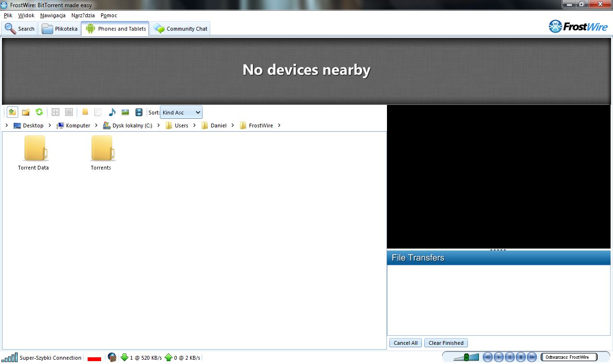The width and height of the screenshot is (613, 364).
Task: Filter by audio music note icon
Action: 112,112
